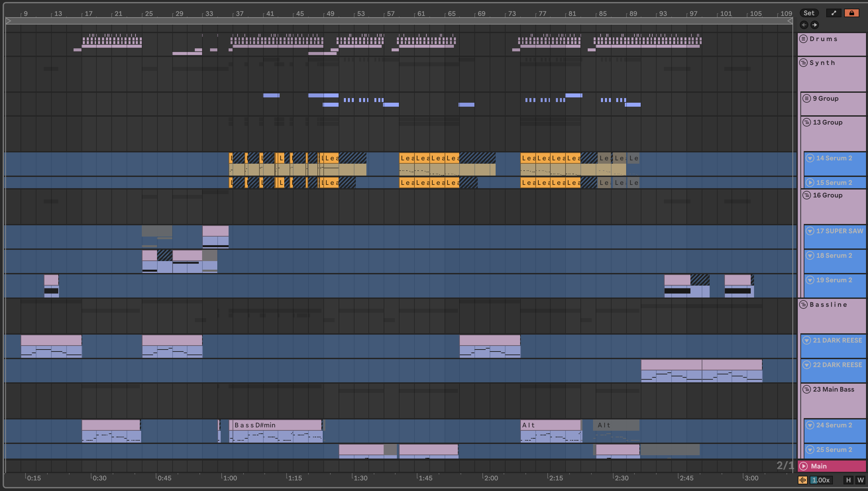Select the Synth track name

(822, 63)
